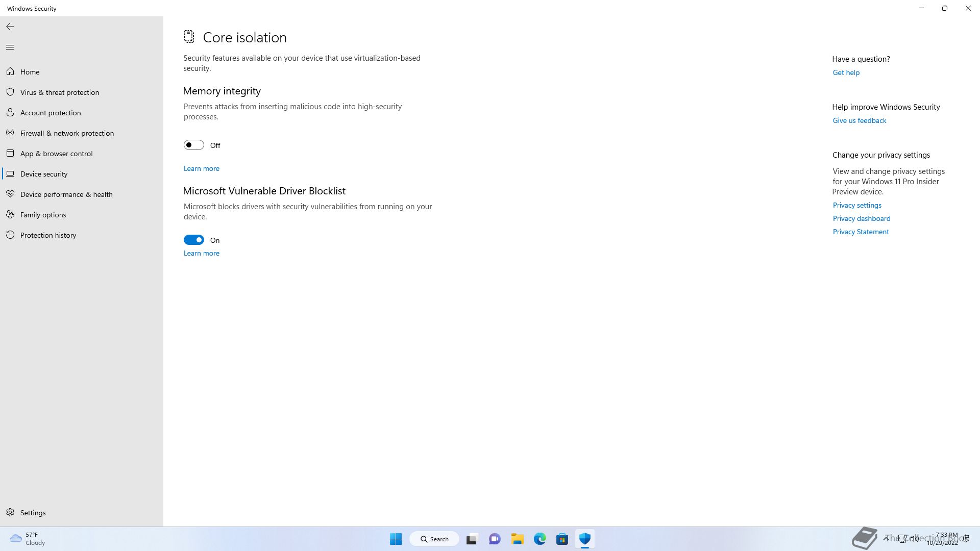
Task: Collapse the navigation hamburger menu
Action: coord(10,47)
